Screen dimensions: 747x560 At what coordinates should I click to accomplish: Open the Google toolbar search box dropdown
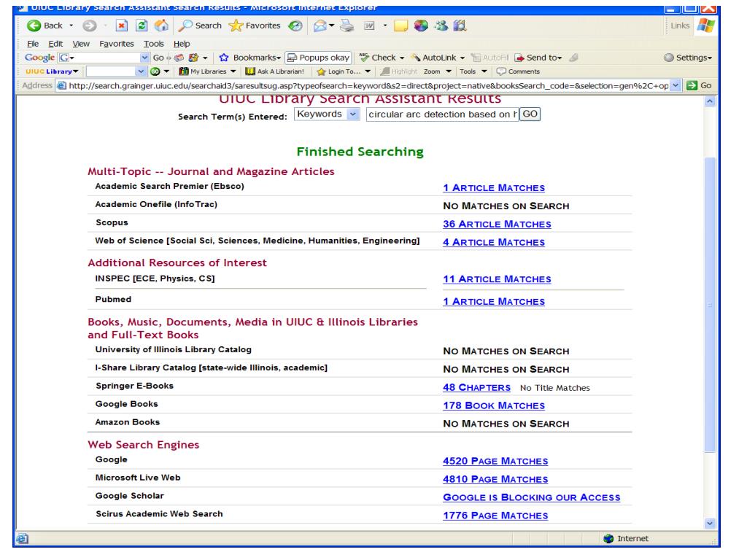click(x=145, y=58)
